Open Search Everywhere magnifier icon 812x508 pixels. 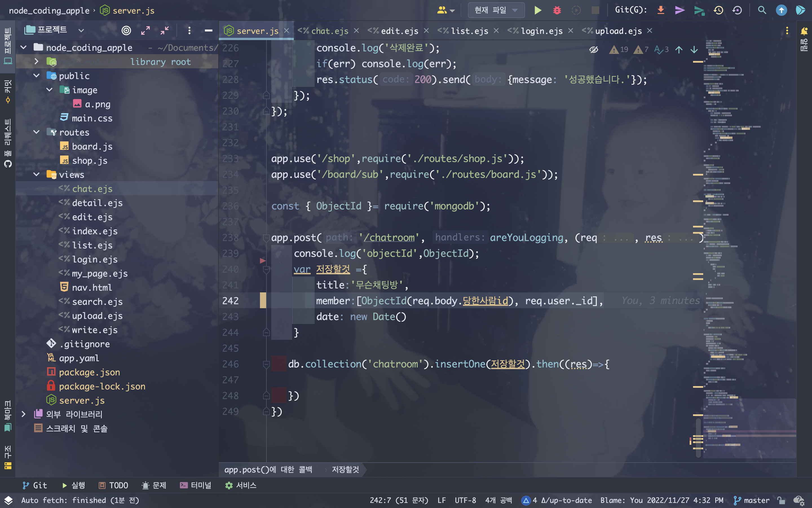[762, 10]
